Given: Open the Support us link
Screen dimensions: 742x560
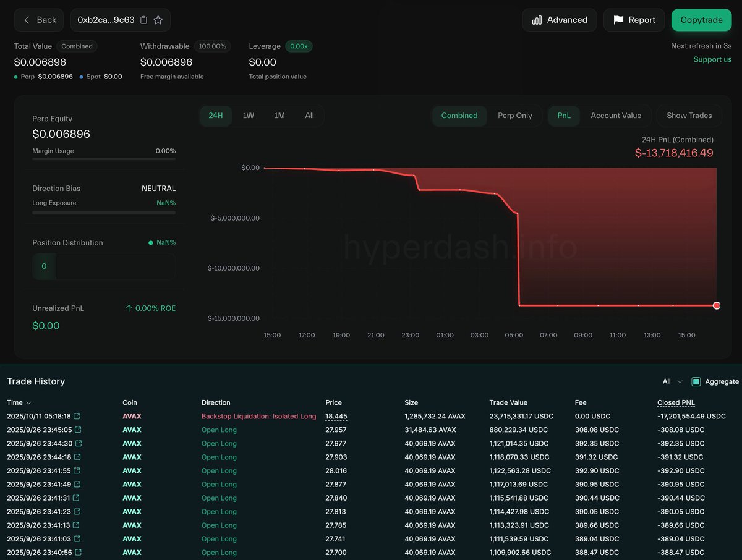Looking at the screenshot, I should [712, 59].
